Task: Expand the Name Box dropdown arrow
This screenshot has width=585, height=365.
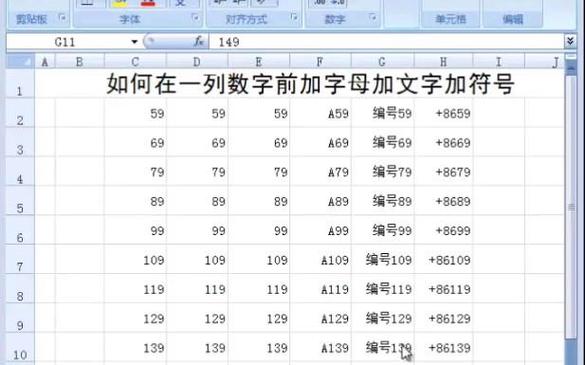Action: click(x=134, y=42)
